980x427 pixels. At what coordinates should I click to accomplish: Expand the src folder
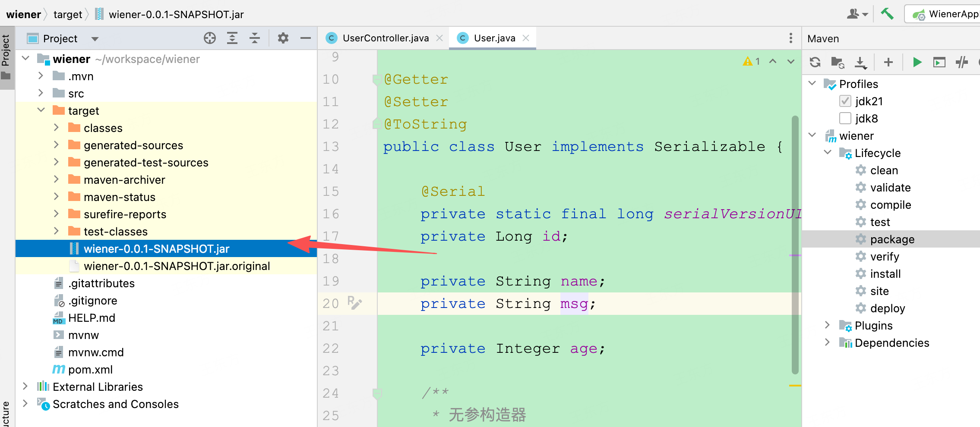pos(41,93)
